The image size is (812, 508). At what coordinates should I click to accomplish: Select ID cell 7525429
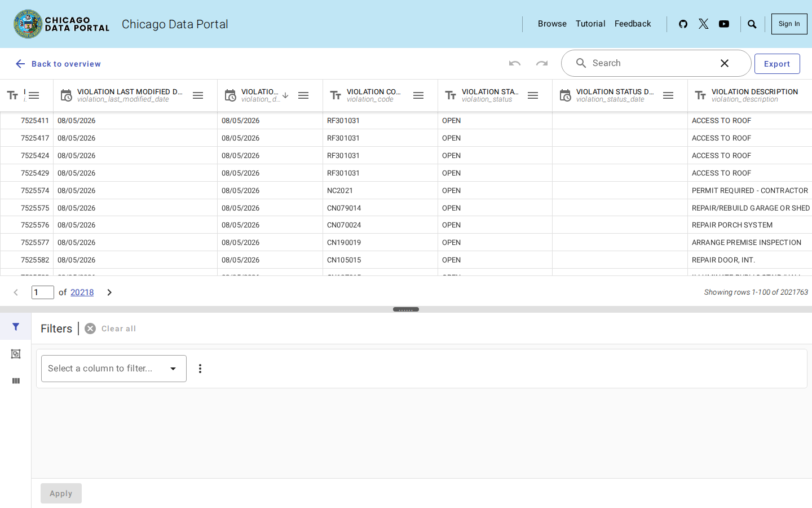(27, 173)
